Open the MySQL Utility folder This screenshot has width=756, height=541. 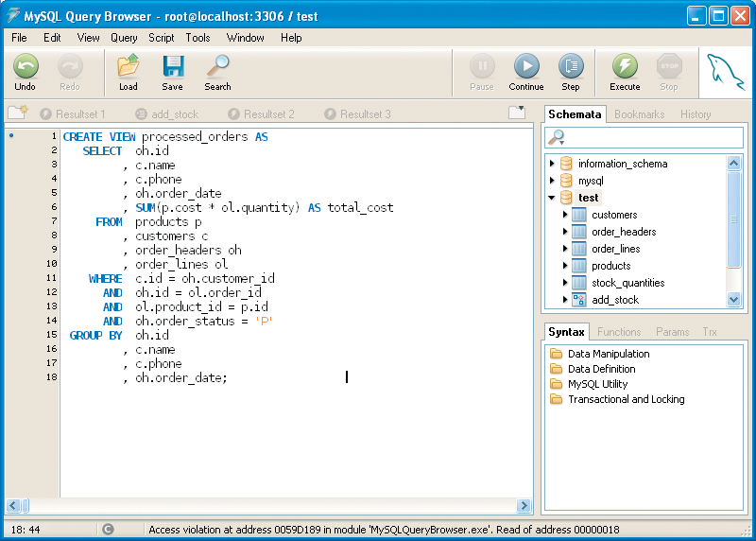(x=589, y=384)
